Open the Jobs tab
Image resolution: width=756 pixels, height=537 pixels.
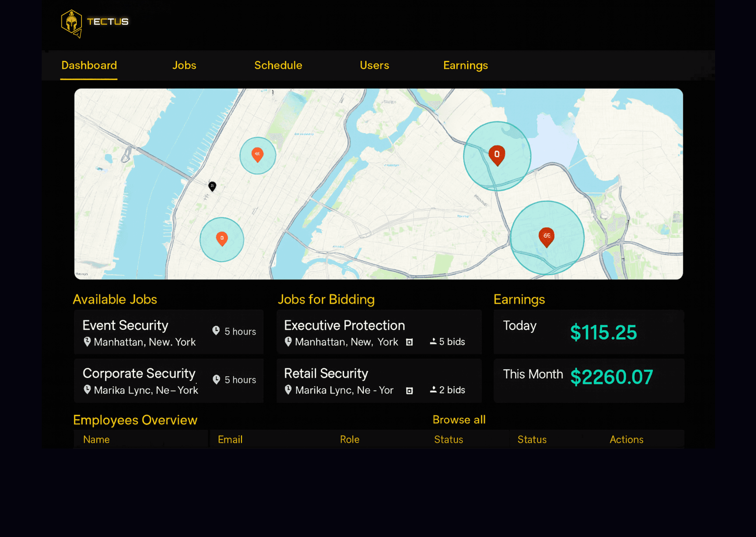pyautogui.click(x=184, y=65)
